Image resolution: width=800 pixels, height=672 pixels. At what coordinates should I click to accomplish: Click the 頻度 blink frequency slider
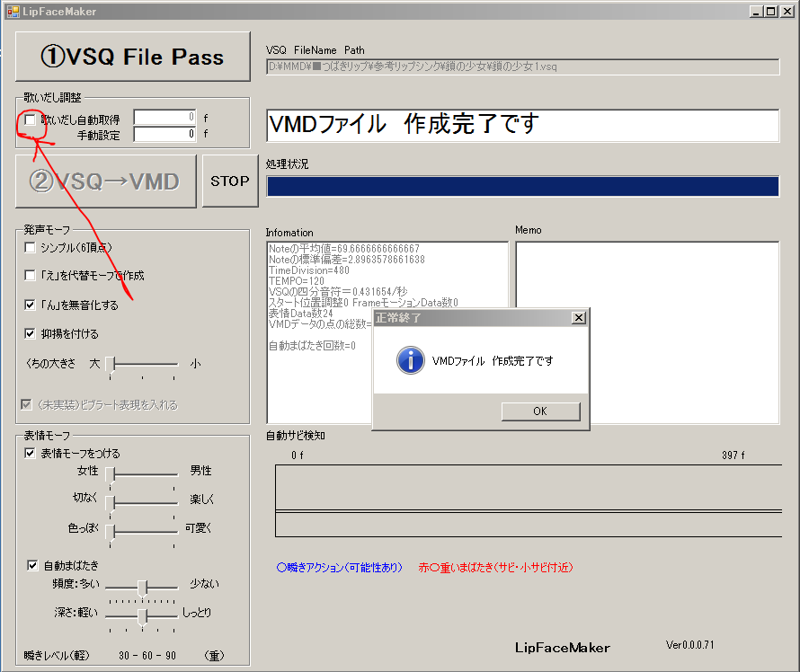pyautogui.click(x=142, y=588)
